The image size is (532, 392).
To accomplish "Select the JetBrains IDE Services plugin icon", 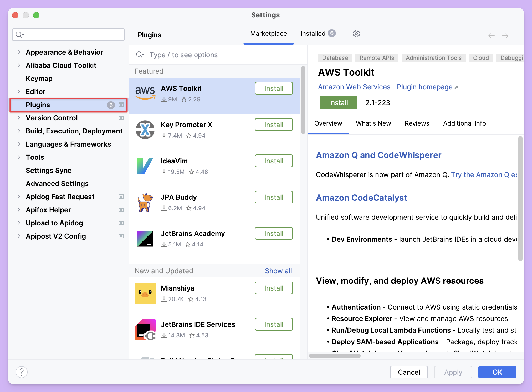I will tap(145, 329).
